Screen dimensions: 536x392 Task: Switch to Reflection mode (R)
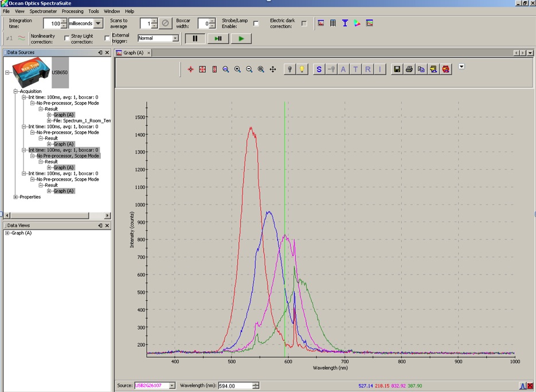368,69
